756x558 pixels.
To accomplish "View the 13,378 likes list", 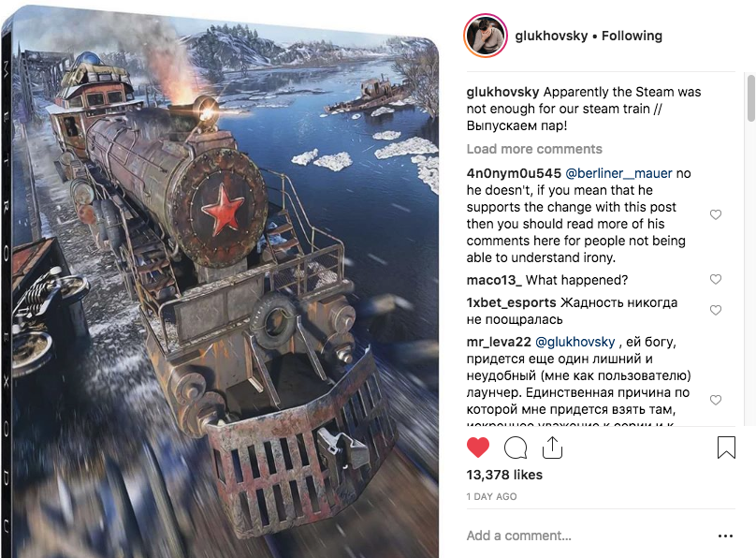I will point(504,475).
